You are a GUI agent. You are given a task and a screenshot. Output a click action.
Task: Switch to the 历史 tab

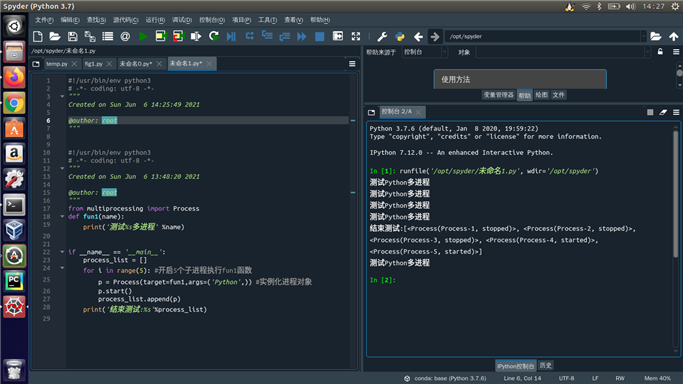pyautogui.click(x=545, y=366)
